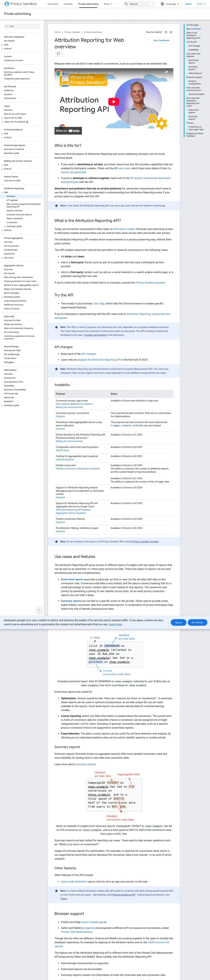Click the search magnifier icon

pos(127,4)
